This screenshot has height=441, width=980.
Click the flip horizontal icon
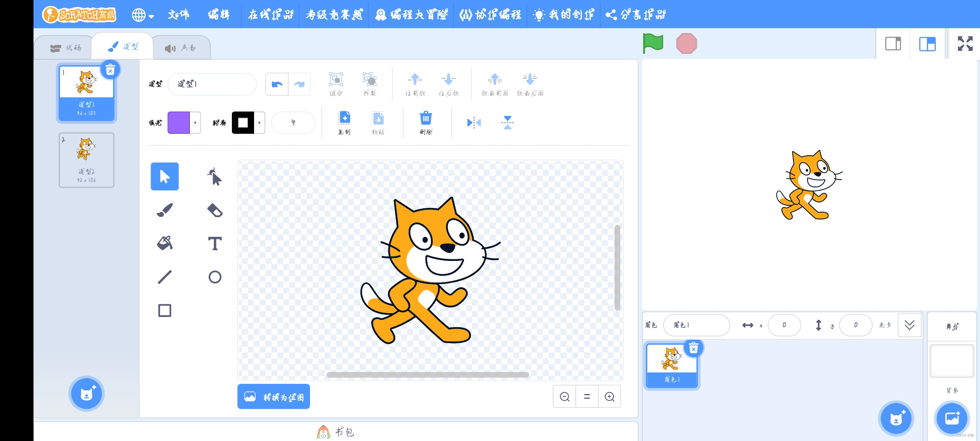pyautogui.click(x=474, y=122)
